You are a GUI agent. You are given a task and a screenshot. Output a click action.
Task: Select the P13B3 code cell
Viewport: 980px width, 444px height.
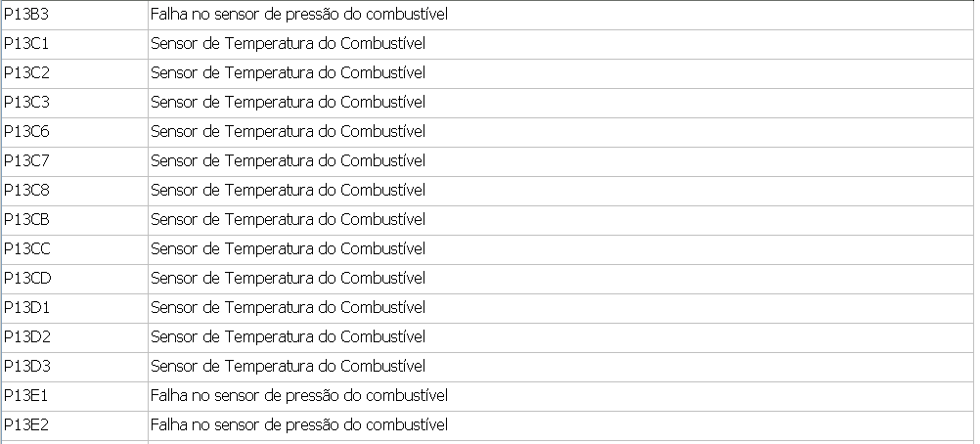pos(26,15)
